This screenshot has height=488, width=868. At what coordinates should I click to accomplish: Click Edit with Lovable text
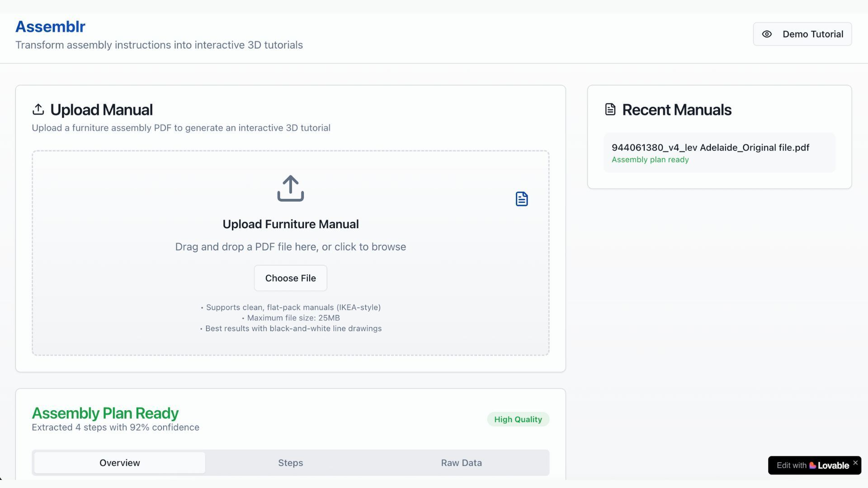point(791,465)
